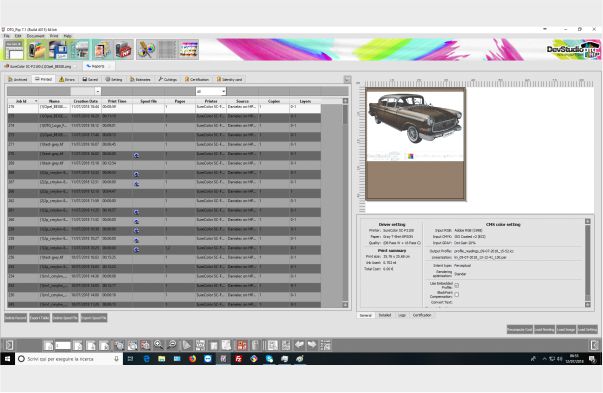Open the Saved tab
This screenshot has height=393, width=603.
click(x=90, y=79)
